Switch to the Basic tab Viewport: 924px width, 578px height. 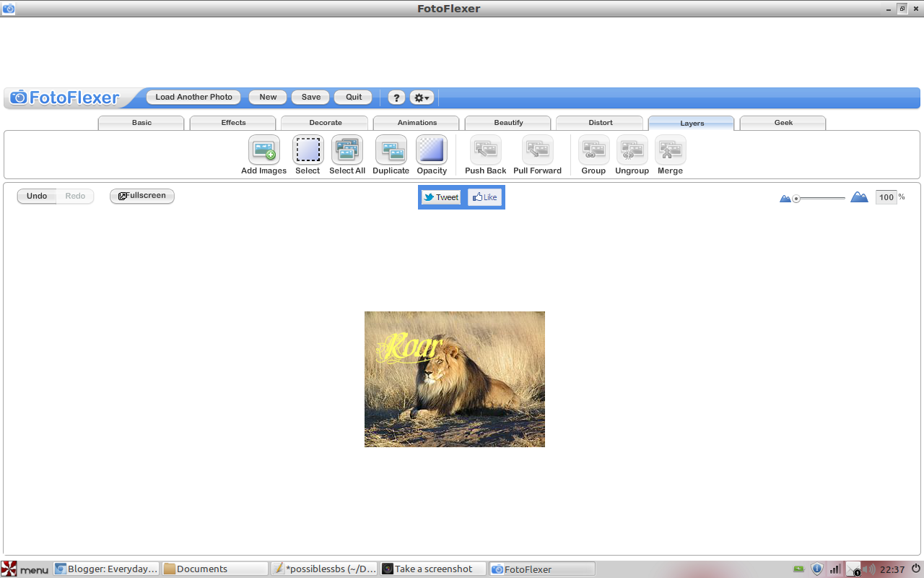[x=141, y=123]
